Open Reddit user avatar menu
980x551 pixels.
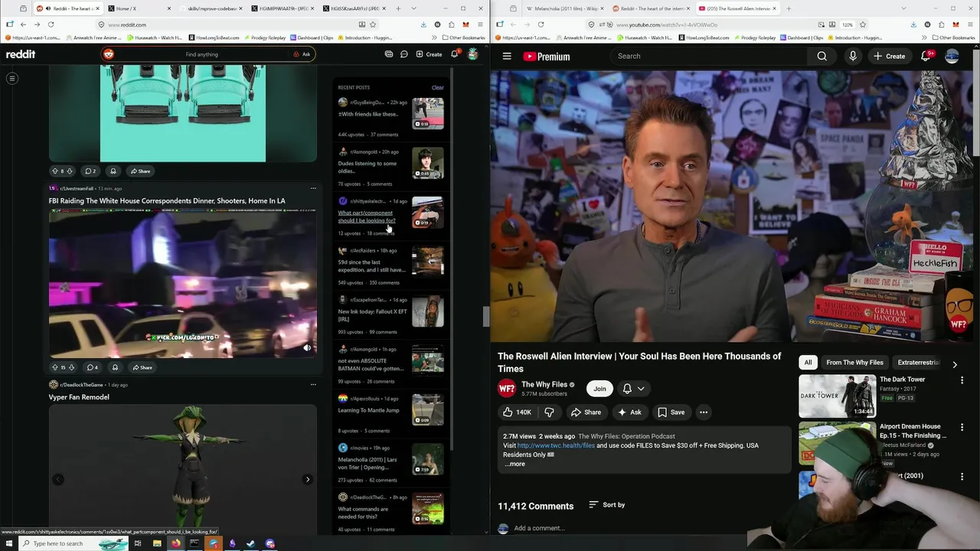coord(473,54)
